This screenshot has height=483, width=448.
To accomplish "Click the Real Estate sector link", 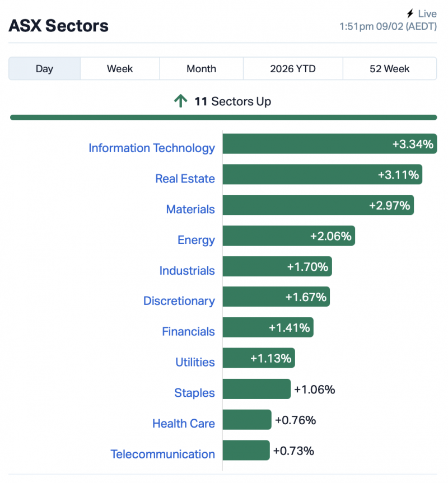I will coord(185,179).
